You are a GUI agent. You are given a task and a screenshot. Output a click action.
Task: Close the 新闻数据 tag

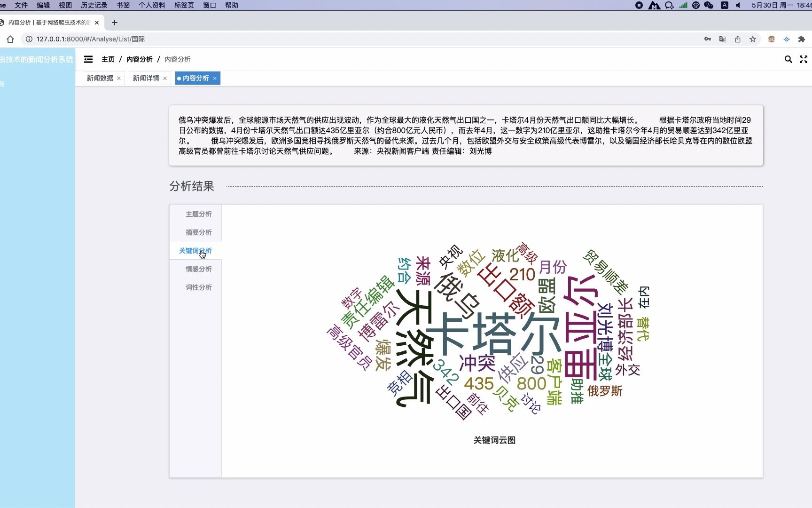coord(119,79)
